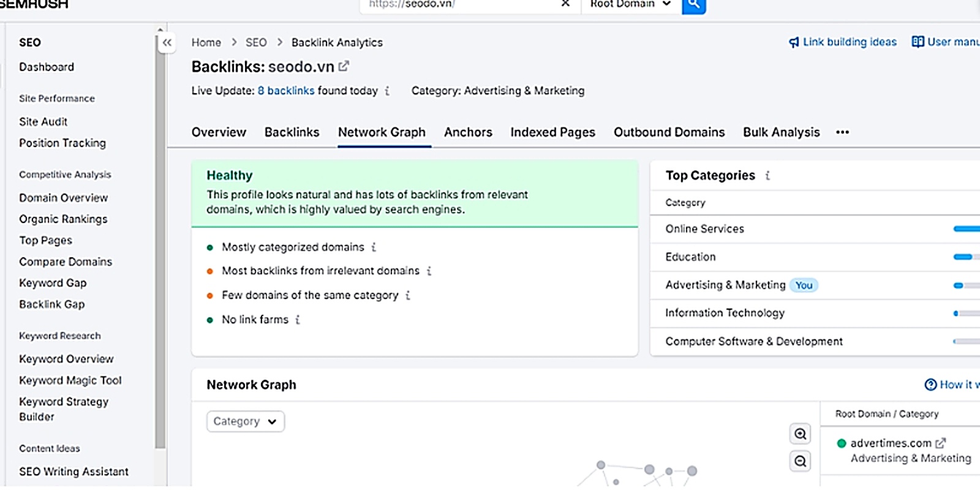This screenshot has height=490, width=980.
Task: Click the Category column header
Action: (685, 203)
